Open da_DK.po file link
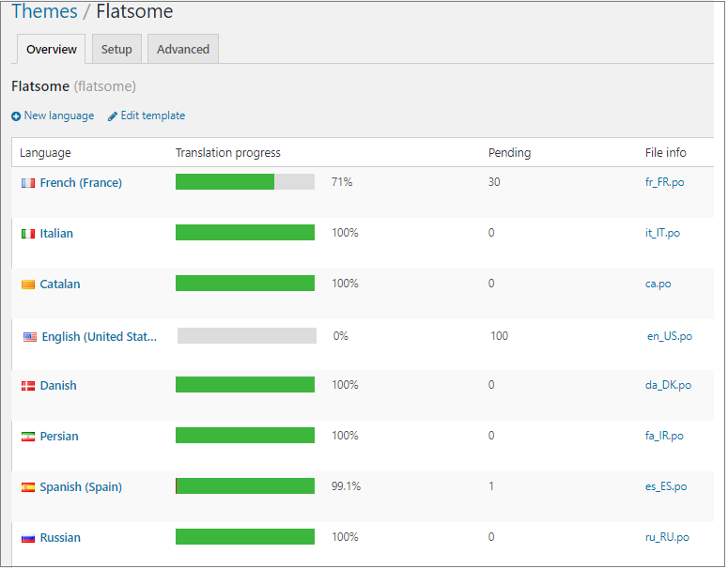This screenshot has width=728, height=569. pyautogui.click(x=668, y=385)
